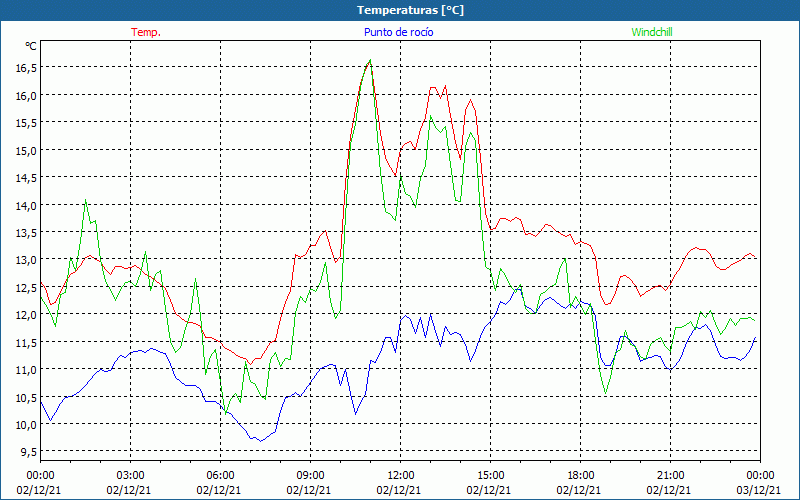
Task: Click the 12:00 time axis label
Action: point(401,476)
